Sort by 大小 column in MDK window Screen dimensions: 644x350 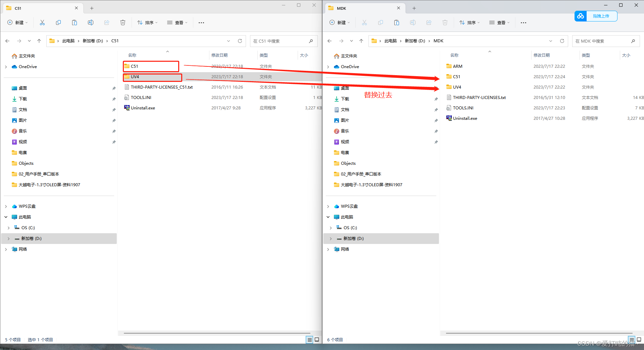(x=626, y=55)
